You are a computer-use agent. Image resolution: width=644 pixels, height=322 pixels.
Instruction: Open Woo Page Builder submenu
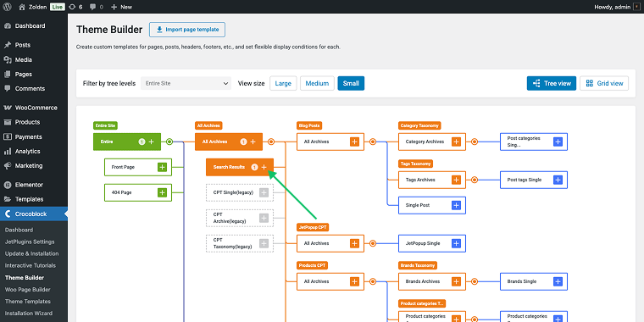tap(27, 290)
